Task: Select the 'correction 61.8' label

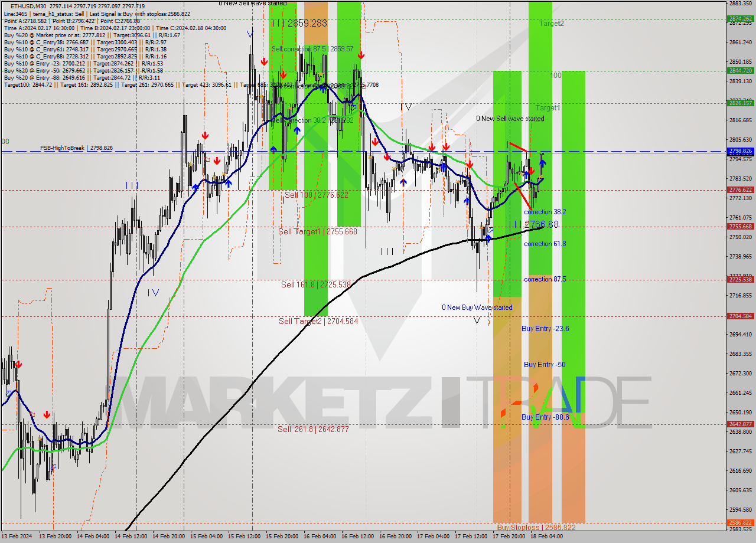Action: (545, 244)
